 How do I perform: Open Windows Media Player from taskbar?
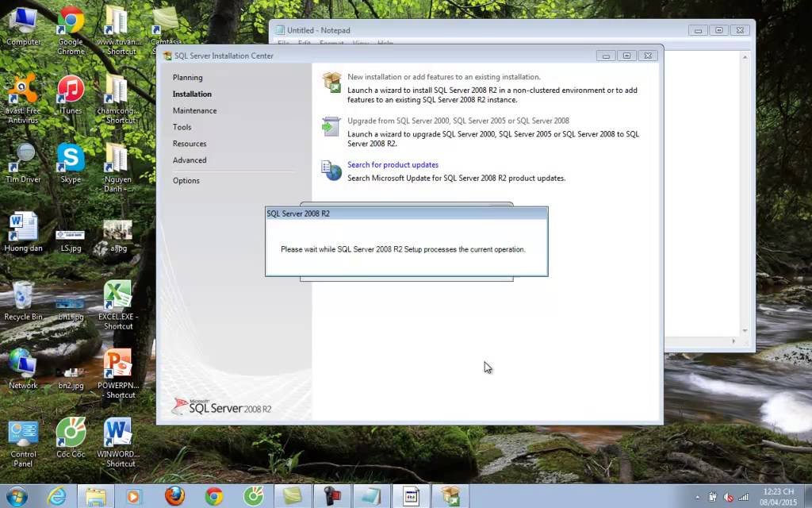point(133,497)
